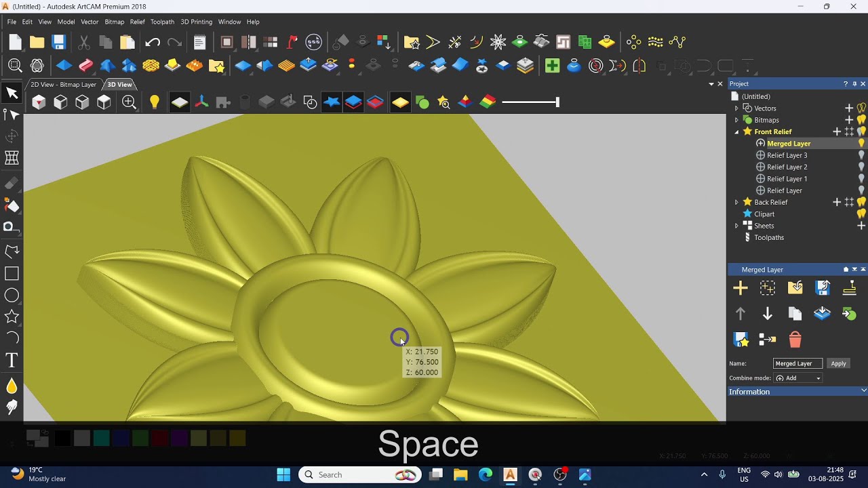Click the Paste clipboard icon
868x488 pixels.
click(127, 42)
